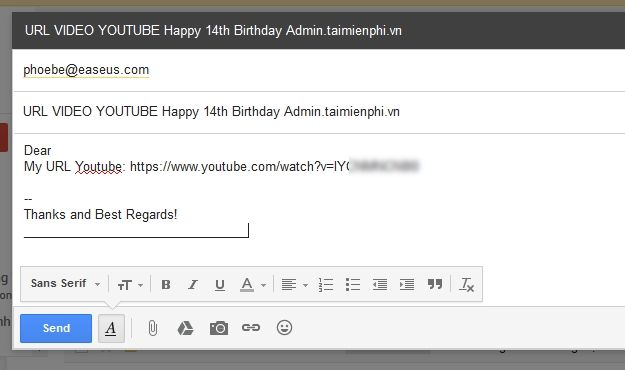
Task: Increase the indent
Action: click(407, 285)
